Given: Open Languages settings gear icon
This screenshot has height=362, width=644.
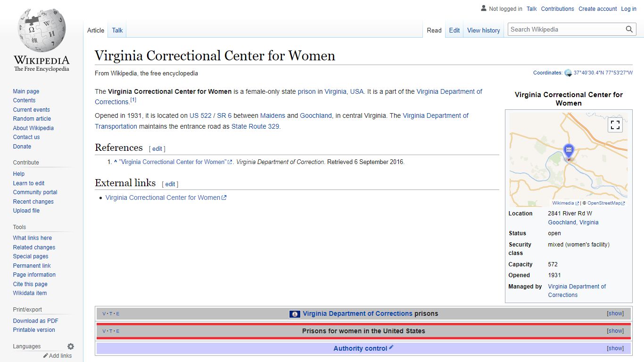Looking at the screenshot, I should [x=71, y=346].
